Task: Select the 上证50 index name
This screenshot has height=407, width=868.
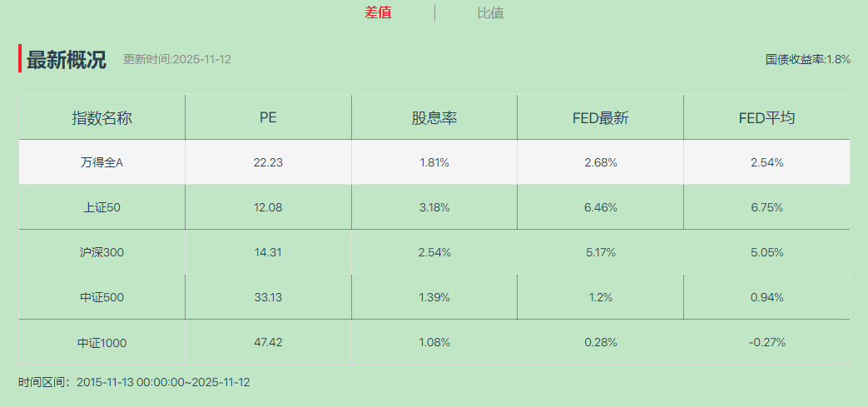Action: pyautogui.click(x=102, y=207)
